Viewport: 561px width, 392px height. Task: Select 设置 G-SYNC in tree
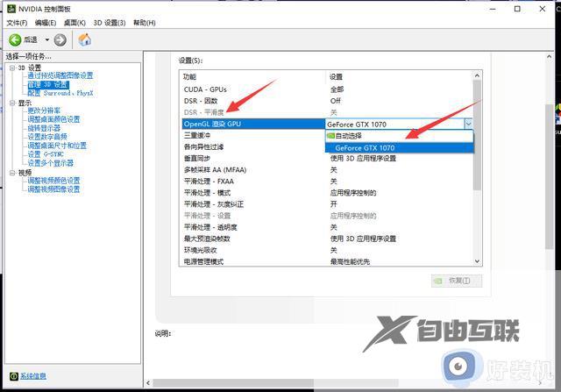pyautogui.click(x=46, y=154)
